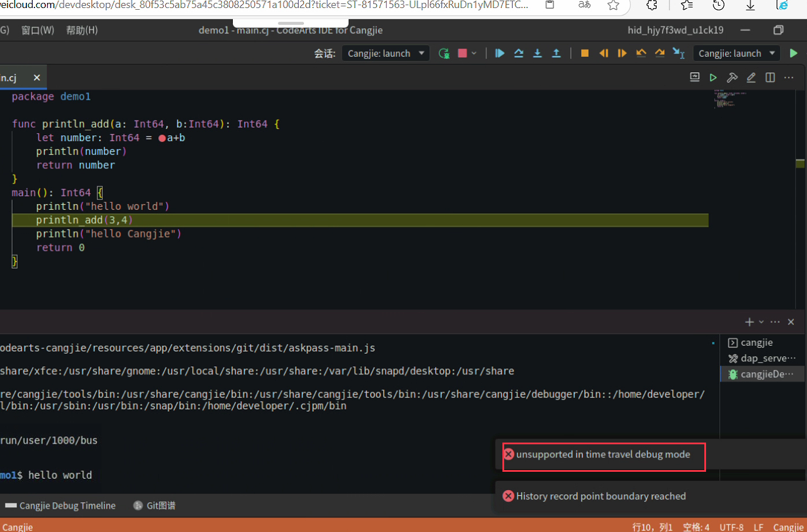Open the dropdown arrow beside the red stop button
Viewport: 807px width, 532px height.
coord(474,53)
